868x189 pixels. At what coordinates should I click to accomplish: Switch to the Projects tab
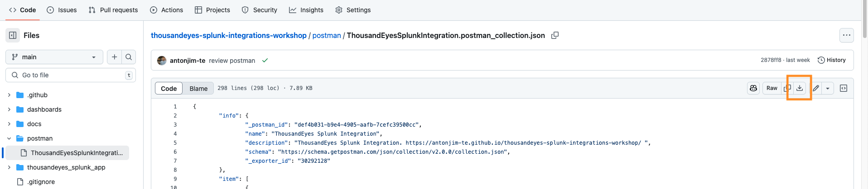[x=212, y=10]
